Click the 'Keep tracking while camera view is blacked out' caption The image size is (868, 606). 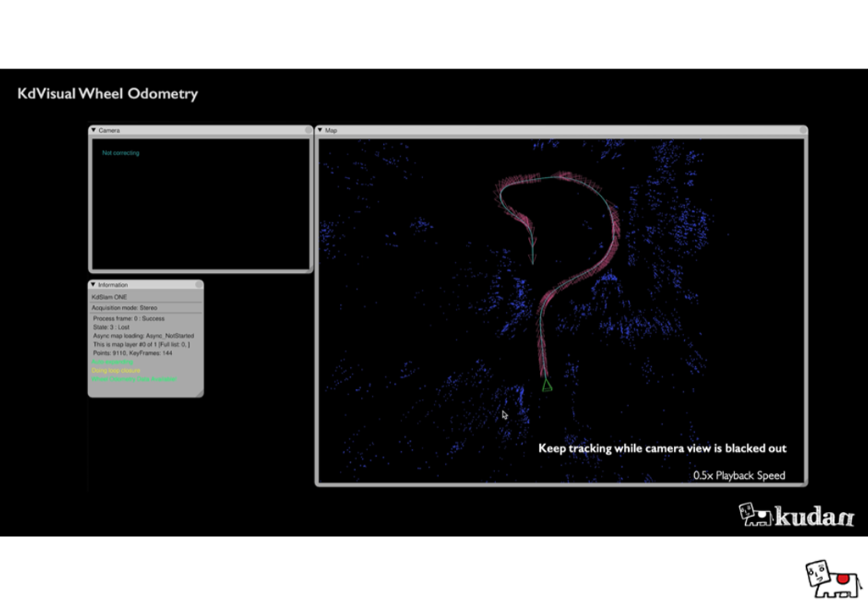662,448
